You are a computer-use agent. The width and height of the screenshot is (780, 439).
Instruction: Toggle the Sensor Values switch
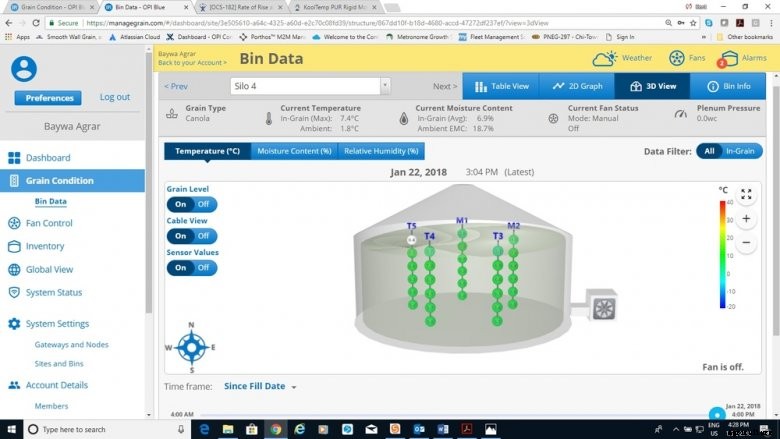(x=191, y=268)
